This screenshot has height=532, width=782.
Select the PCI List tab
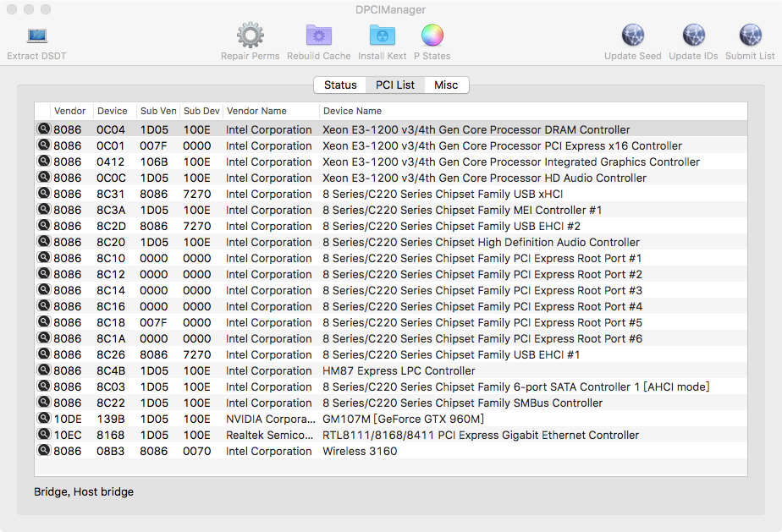pos(395,85)
